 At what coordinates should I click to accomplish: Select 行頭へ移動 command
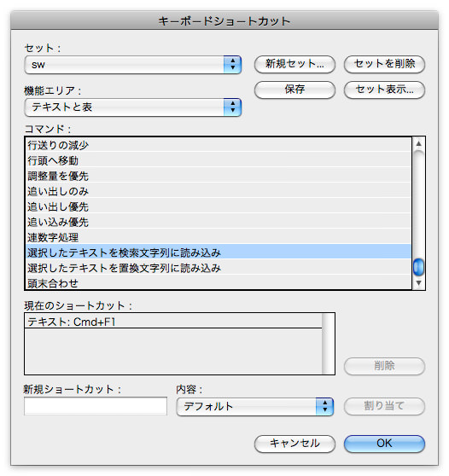point(219,160)
